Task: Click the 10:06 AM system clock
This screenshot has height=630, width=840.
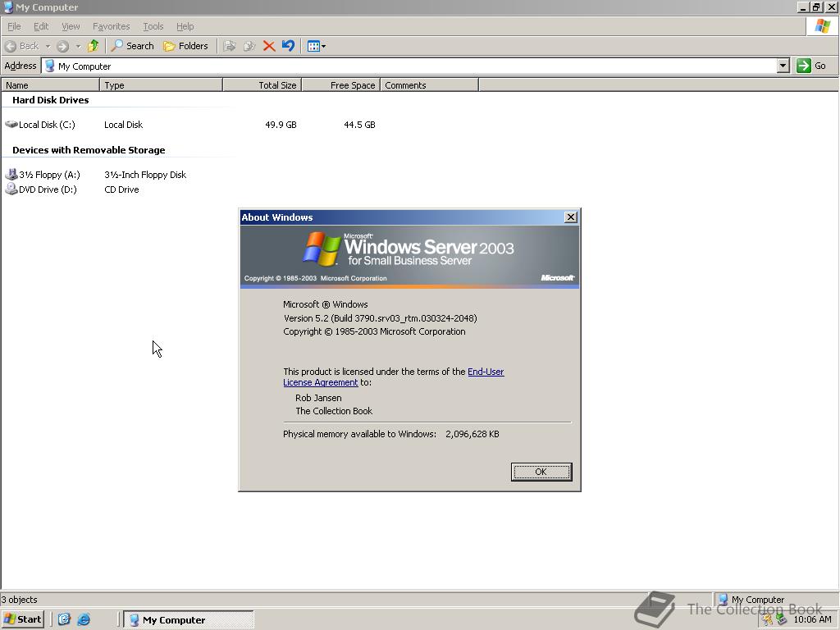Action: [812, 620]
